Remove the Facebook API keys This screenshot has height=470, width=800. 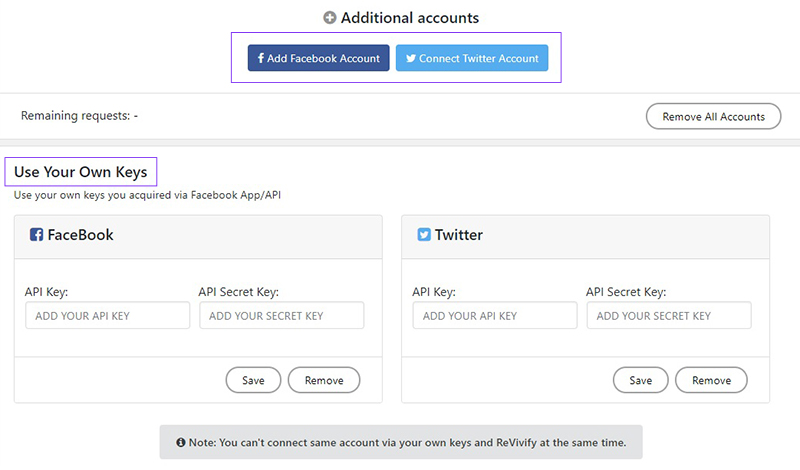tap(324, 380)
